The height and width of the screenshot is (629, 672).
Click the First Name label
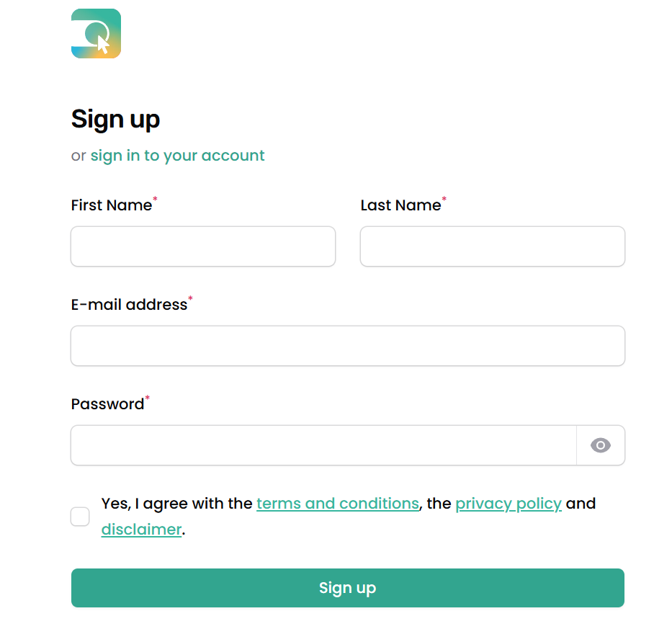coord(112,205)
